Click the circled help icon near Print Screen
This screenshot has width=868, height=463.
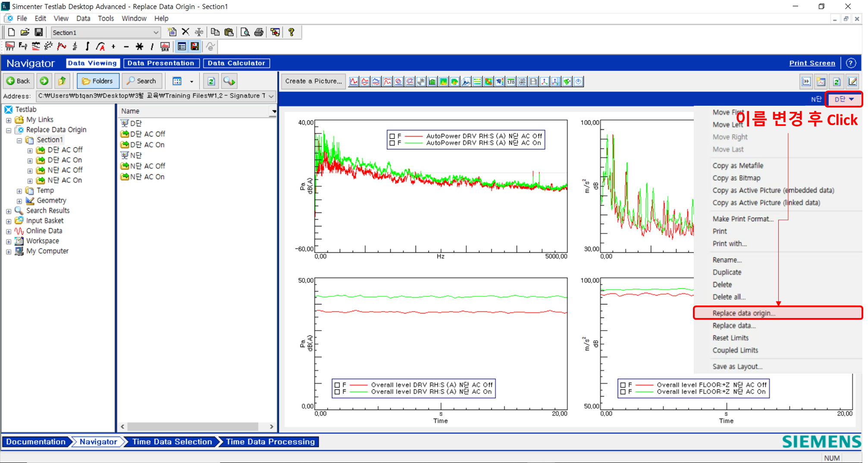(x=851, y=63)
